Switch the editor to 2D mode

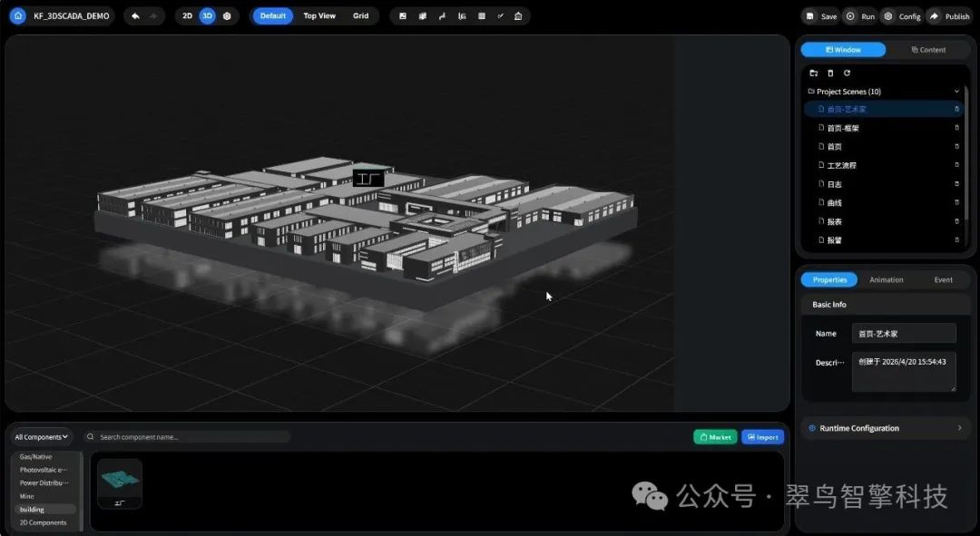pyautogui.click(x=187, y=16)
